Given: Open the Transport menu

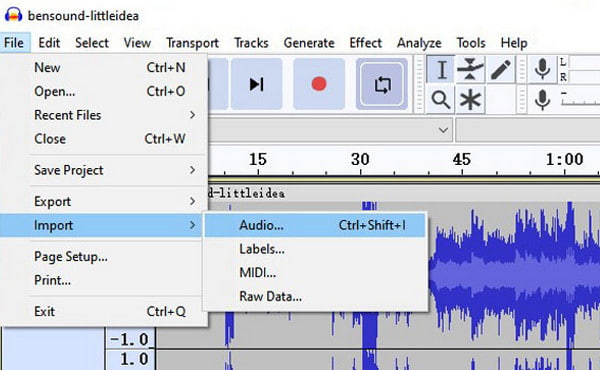Looking at the screenshot, I should (x=192, y=43).
